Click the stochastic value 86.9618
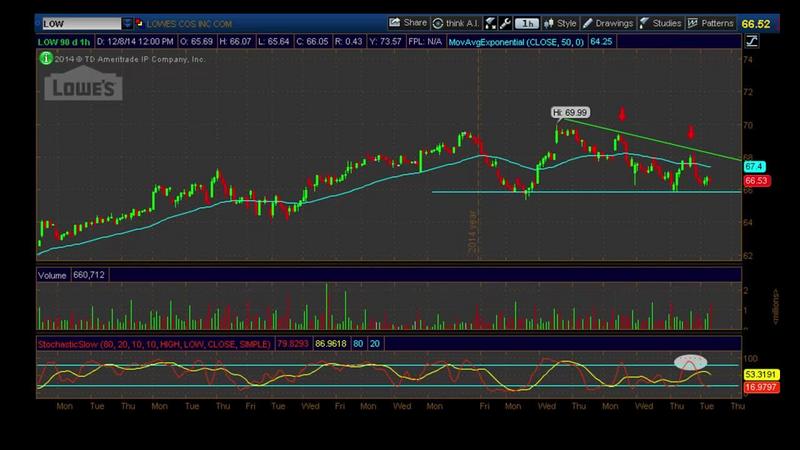Image resolution: width=800 pixels, height=450 pixels. 331,344
